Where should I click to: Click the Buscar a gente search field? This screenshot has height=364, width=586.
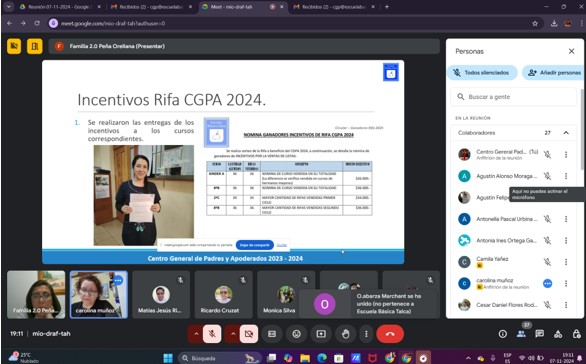[x=514, y=97]
